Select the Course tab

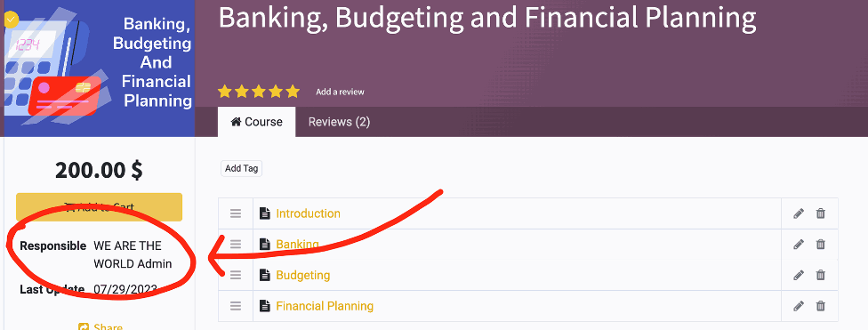[256, 122]
